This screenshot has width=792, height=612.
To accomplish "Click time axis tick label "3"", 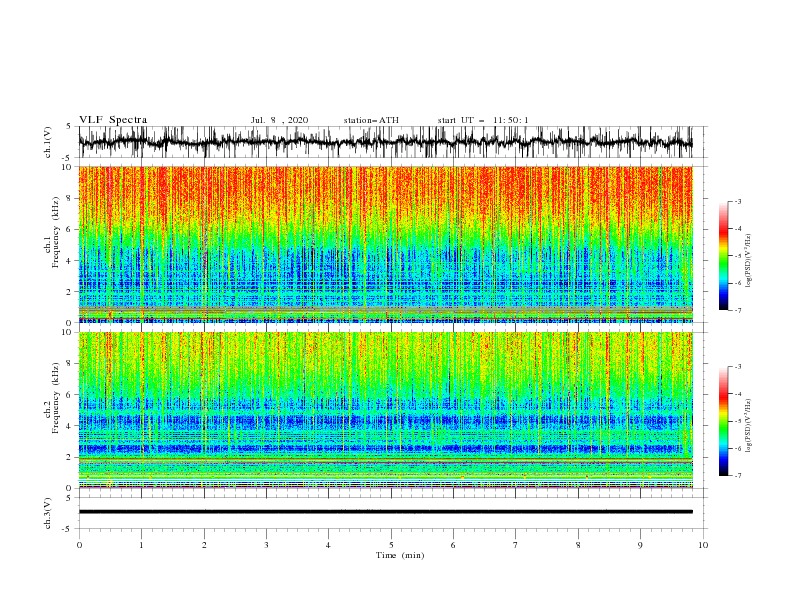I will click(x=266, y=545).
